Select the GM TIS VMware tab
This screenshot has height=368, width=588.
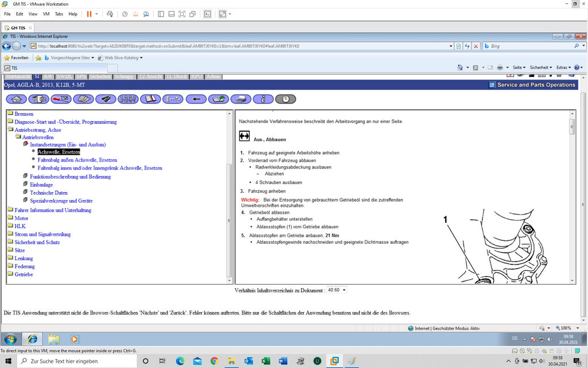(18, 28)
